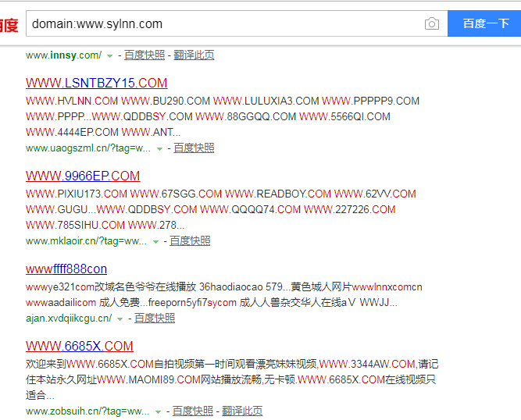Open the WWW.9966EP.COM result title

click(x=83, y=176)
